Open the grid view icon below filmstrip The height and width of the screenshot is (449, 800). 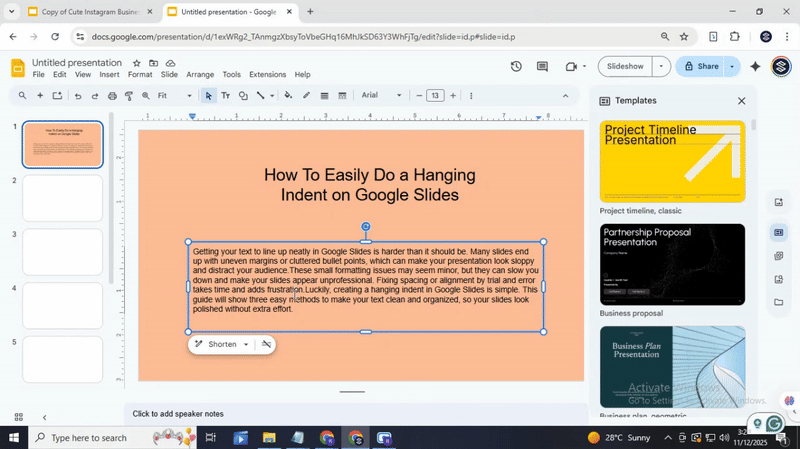pyautogui.click(x=18, y=417)
